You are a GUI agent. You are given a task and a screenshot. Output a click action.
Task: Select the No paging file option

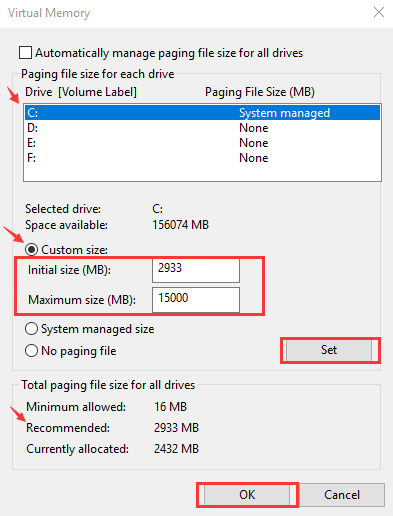[x=32, y=351]
